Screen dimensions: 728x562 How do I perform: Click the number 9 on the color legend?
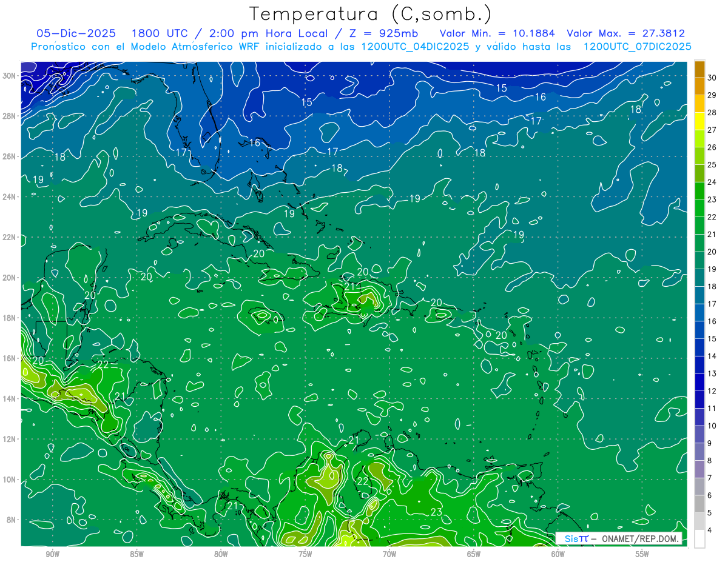pos(710,444)
